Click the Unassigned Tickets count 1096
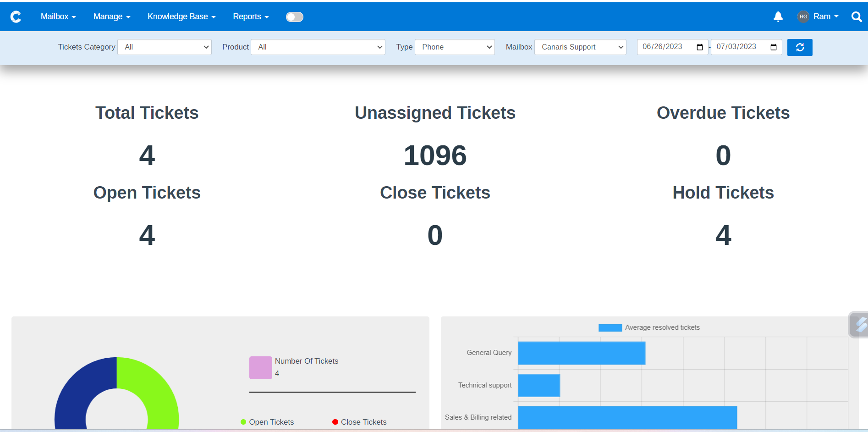868x432 pixels. click(435, 155)
